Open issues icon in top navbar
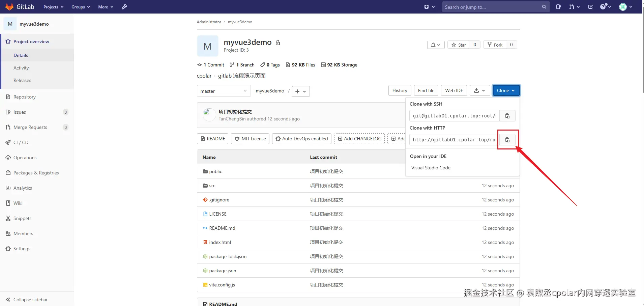The width and height of the screenshot is (644, 306). pyautogui.click(x=558, y=7)
